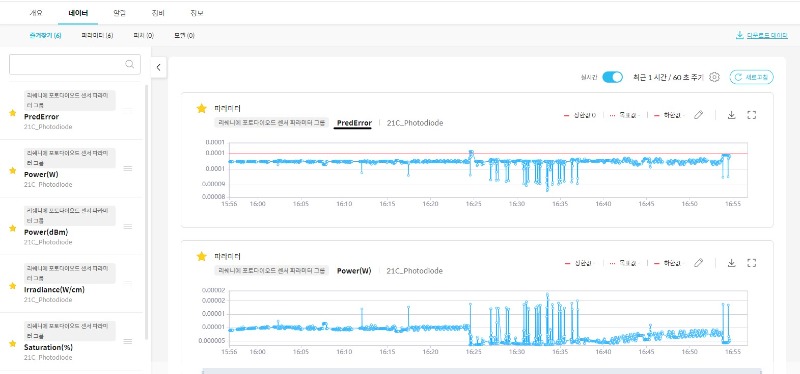Switch to the 파라미터 (6) sub-tab

(x=97, y=36)
